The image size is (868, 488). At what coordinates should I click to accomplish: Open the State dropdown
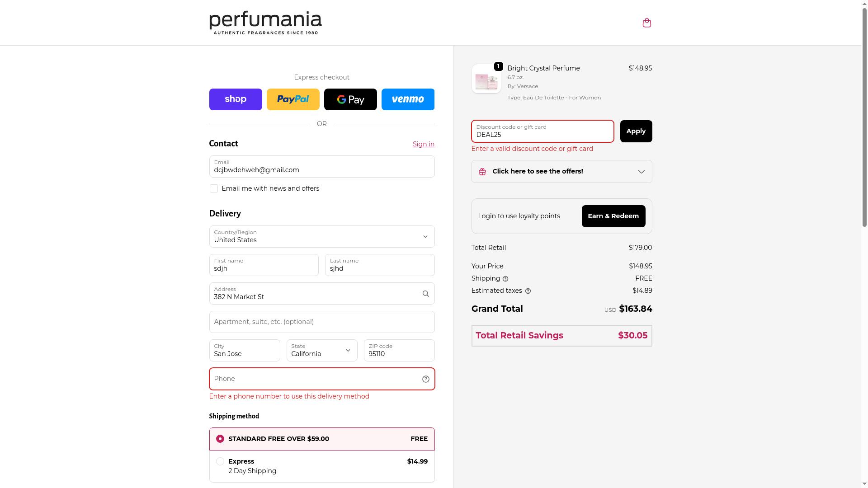pos(322,351)
